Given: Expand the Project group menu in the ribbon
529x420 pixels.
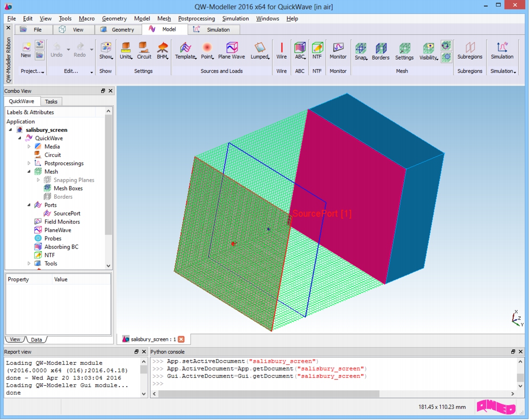Looking at the screenshot, I should (33, 71).
